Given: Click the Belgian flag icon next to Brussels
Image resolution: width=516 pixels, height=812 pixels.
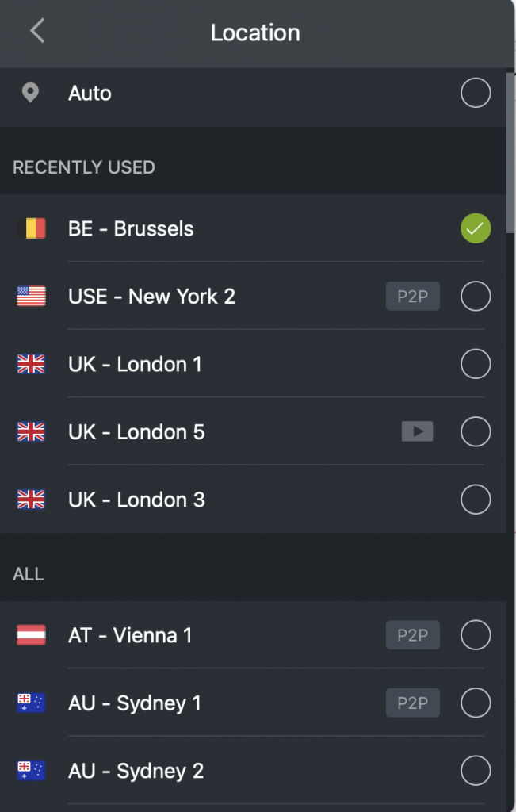Looking at the screenshot, I should (x=29, y=228).
